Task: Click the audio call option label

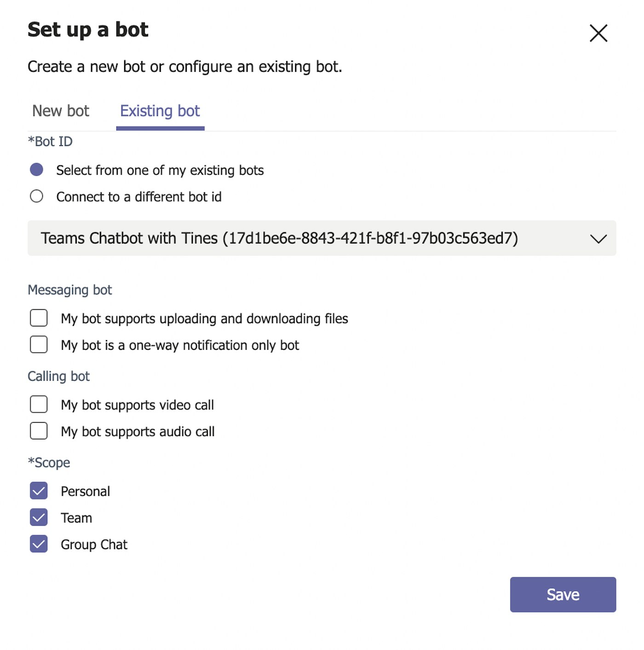Action: pyautogui.click(x=138, y=432)
